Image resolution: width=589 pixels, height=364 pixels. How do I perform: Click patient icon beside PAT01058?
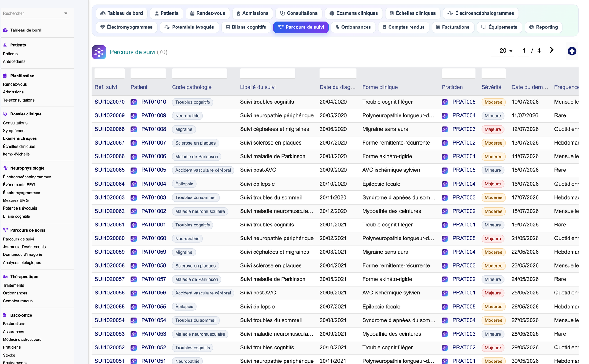(133, 266)
